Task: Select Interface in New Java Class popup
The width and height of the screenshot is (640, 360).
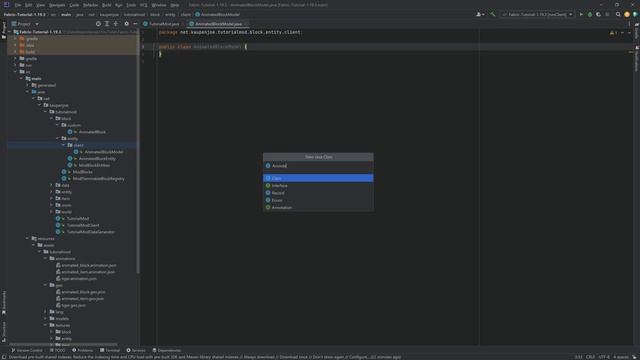Action: tap(318, 185)
